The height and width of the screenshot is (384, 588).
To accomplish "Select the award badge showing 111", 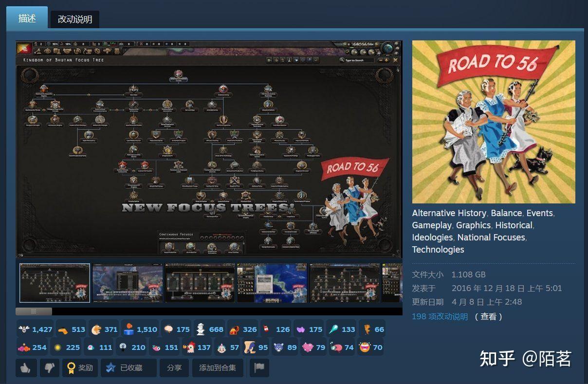I will point(98,347).
